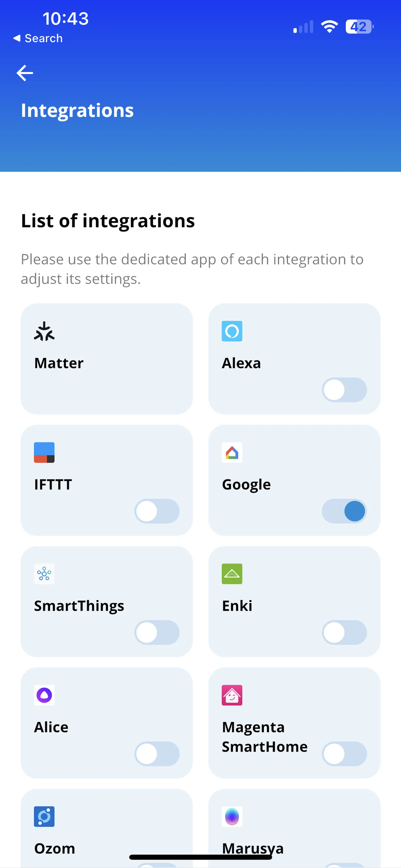The image size is (401, 868).
Task: Turn on the IFTTT toggle
Action: (157, 511)
